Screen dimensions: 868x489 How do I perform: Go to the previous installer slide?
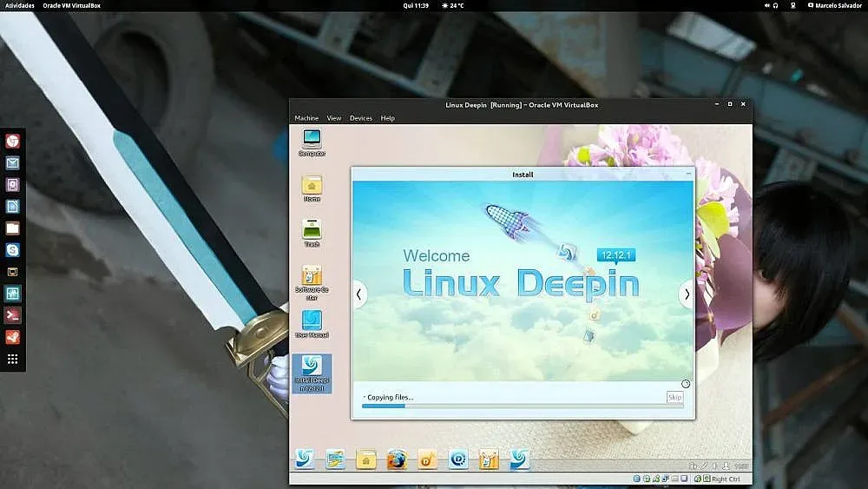tap(358, 294)
